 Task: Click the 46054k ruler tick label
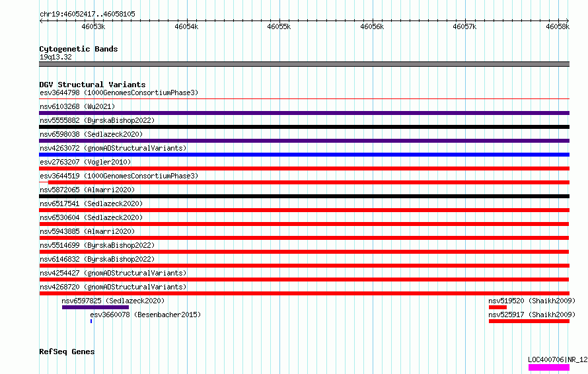pos(186,26)
